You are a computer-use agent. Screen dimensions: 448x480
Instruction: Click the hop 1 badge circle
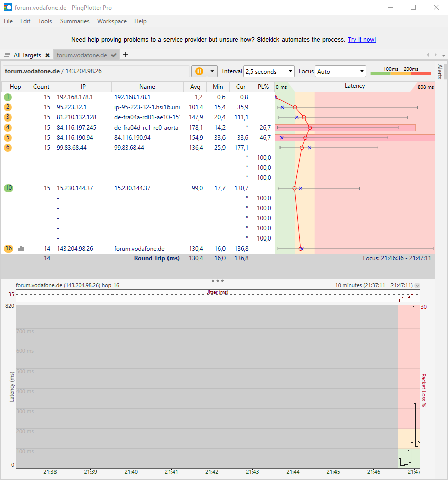(x=7, y=97)
